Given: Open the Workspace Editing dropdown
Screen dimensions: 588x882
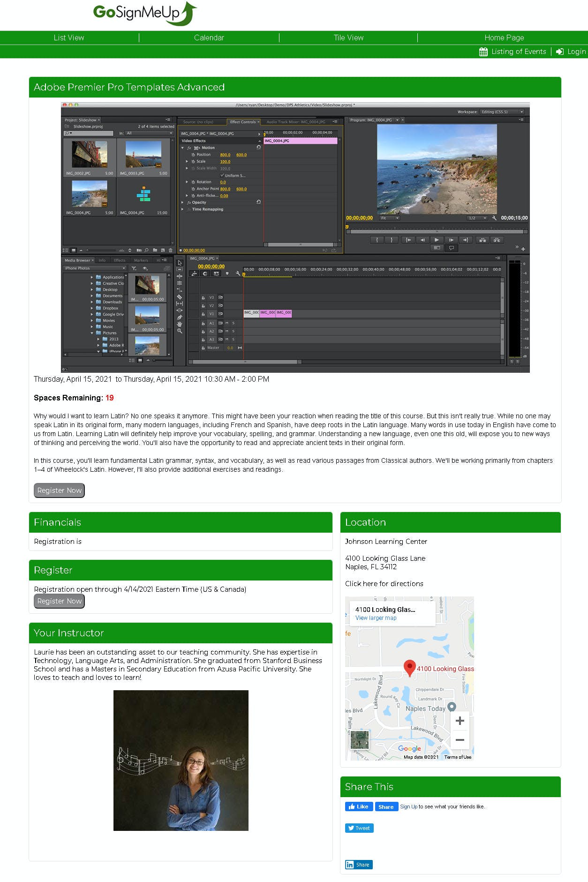Looking at the screenshot, I should 502,112.
